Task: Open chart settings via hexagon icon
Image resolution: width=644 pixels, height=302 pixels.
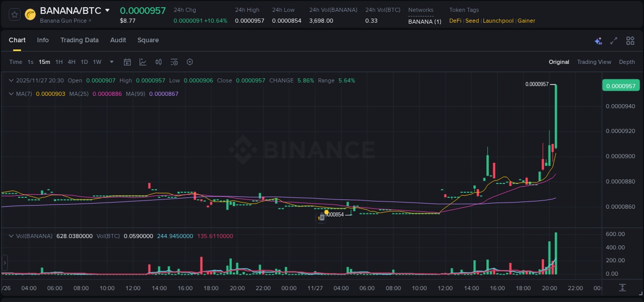Action: pos(190,62)
